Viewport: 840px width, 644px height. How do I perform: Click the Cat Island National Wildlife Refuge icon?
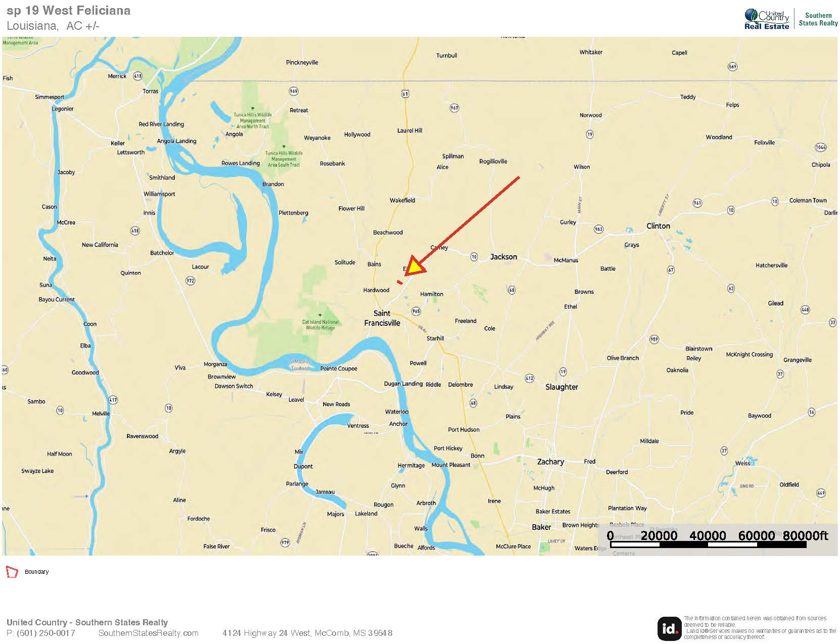(x=320, y=315)
